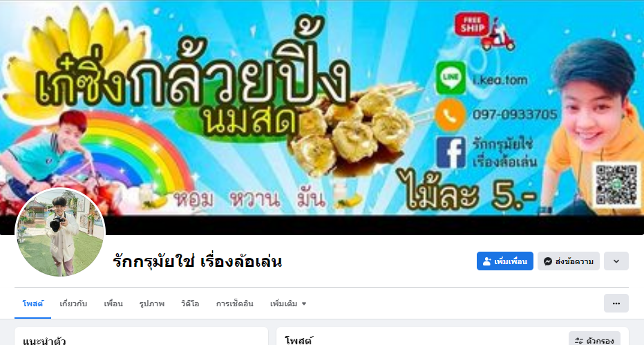The width and height of the screenshot is (644, 345).
Task: Send a message via ส่งข้อความ button
Action: tap(569, 261)
